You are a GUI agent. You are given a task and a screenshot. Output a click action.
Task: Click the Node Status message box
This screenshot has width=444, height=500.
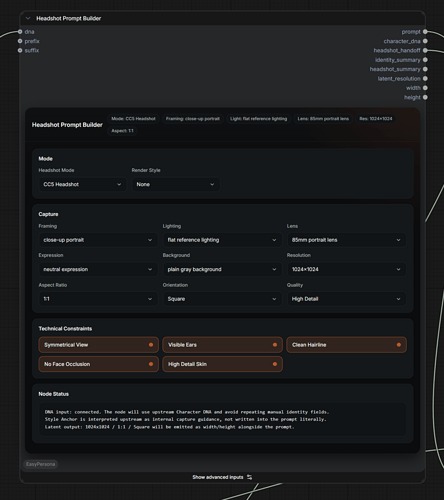(222, 419)
